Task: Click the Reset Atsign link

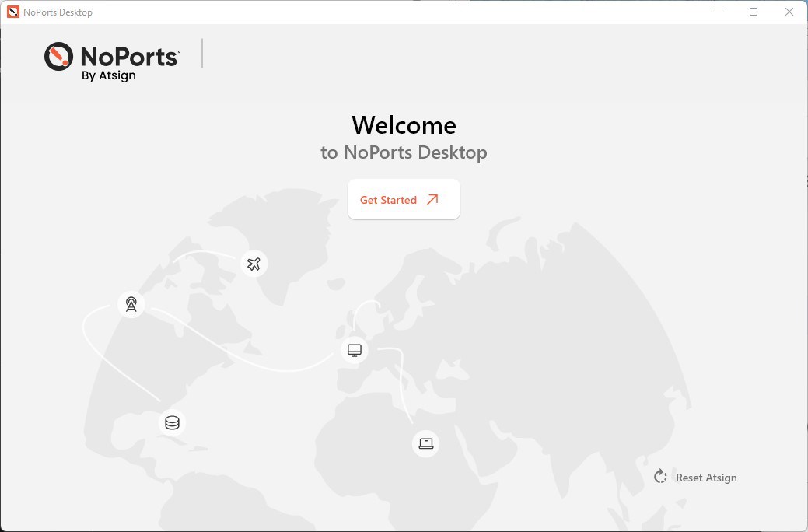Action: [x=695, y=478]
